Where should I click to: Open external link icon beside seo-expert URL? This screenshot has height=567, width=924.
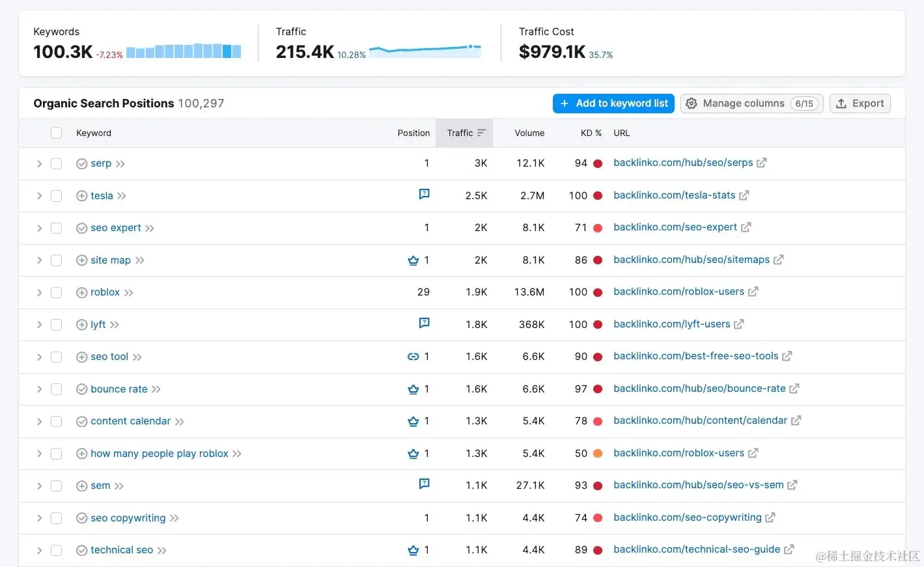tap(746, 227)
